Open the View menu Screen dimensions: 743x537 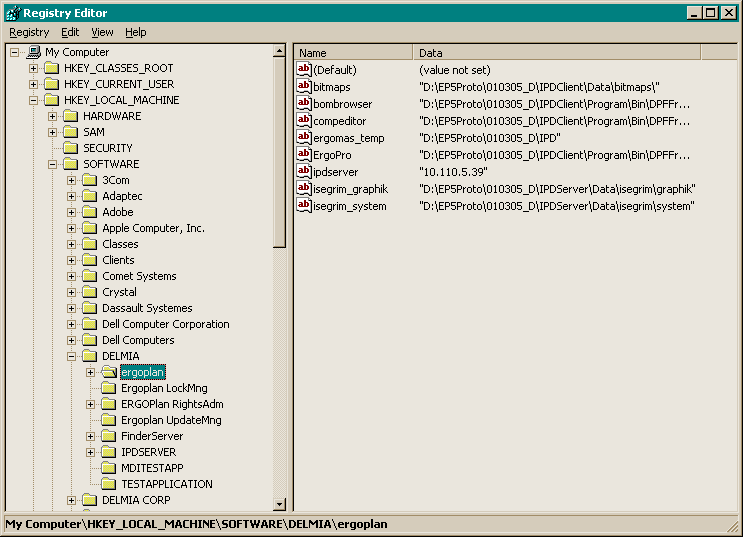(102, 32)
